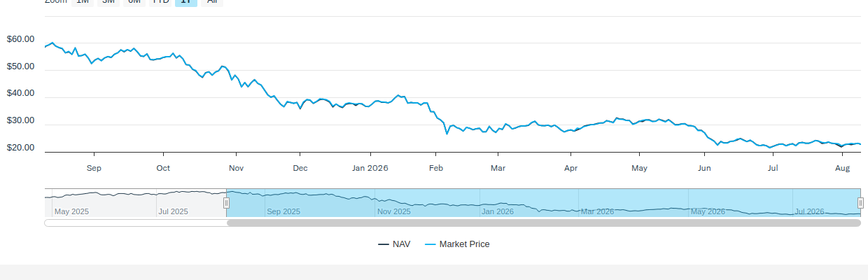Select the YTD zoom button

point(160,2)
